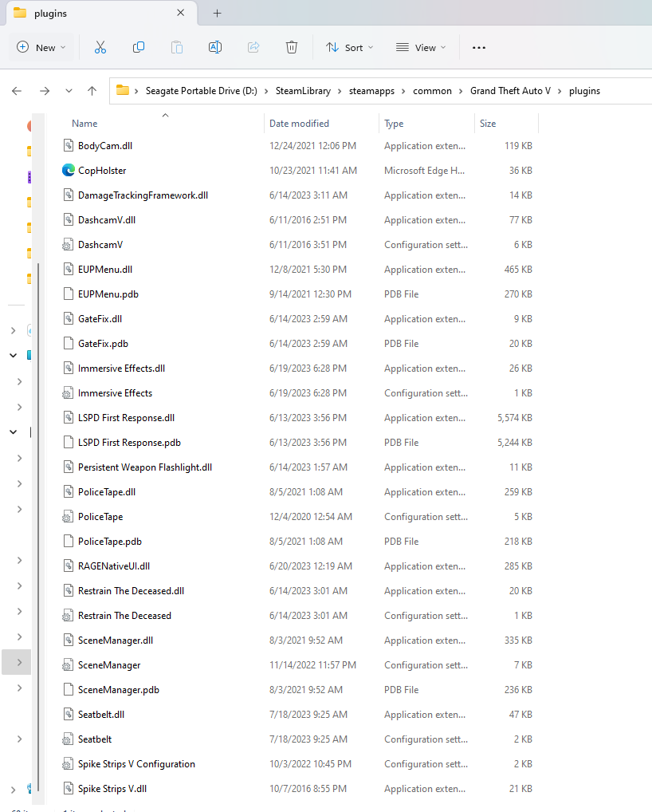Viewport: 652px width, 812px height.
Task: Expand chevron after SteamLibrary breadcrumb
Action: pyautogui.click(x=340, y=91)
